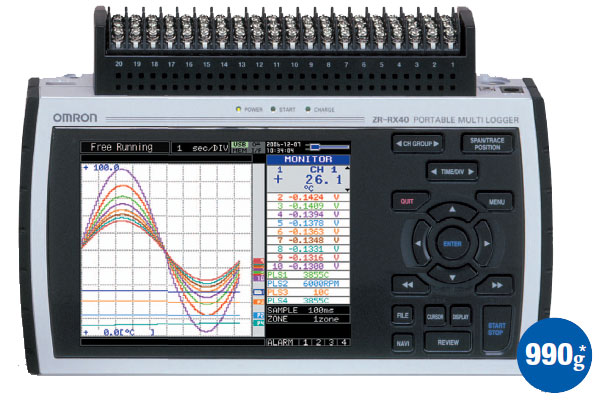Open the MENU key
Image resolution: width=600 pixels, height=400 pixels.
tap(496, 201)
